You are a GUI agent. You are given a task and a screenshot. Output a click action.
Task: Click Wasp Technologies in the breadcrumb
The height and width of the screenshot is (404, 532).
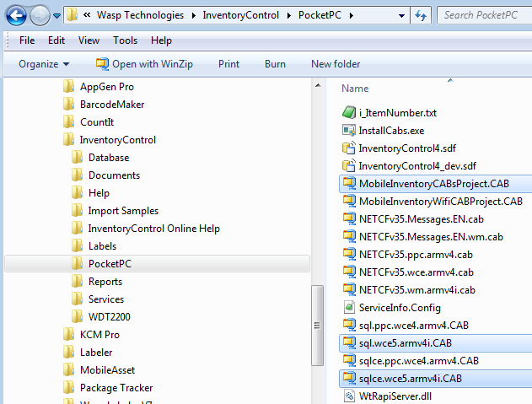pos(140,15)
